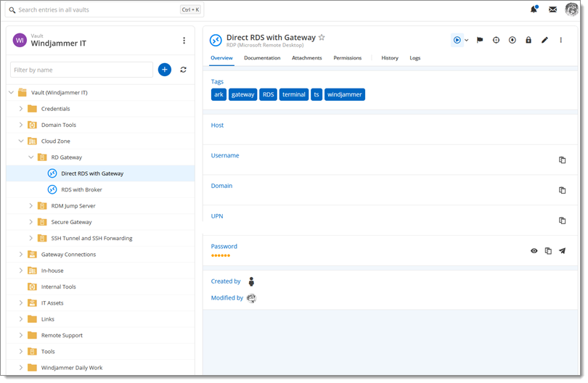Collapse the Cloud Zone folder
This screenshot has width=588, height=383.
point(21,141)
